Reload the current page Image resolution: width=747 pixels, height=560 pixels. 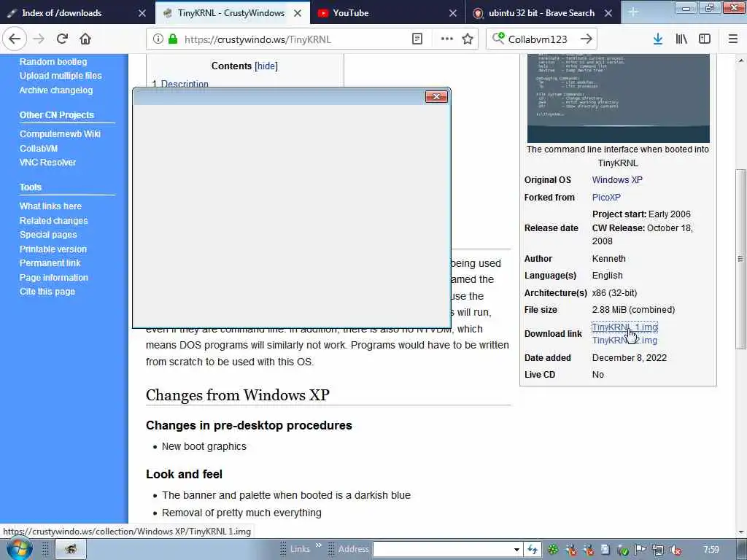click(x=62, y=39)
